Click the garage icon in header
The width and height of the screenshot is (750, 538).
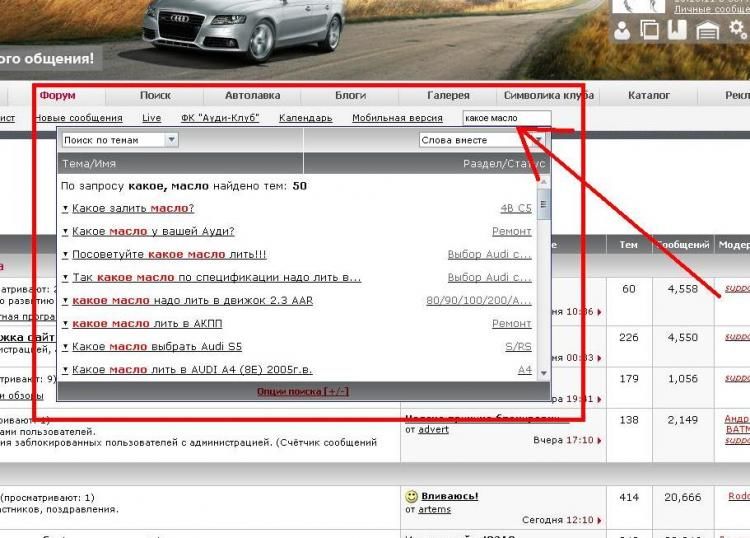(708, 31)
